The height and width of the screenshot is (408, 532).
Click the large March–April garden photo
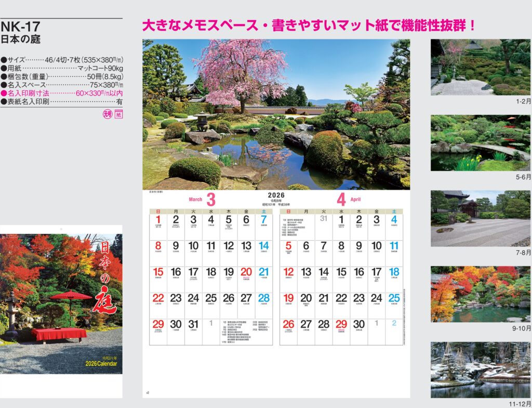276,114
